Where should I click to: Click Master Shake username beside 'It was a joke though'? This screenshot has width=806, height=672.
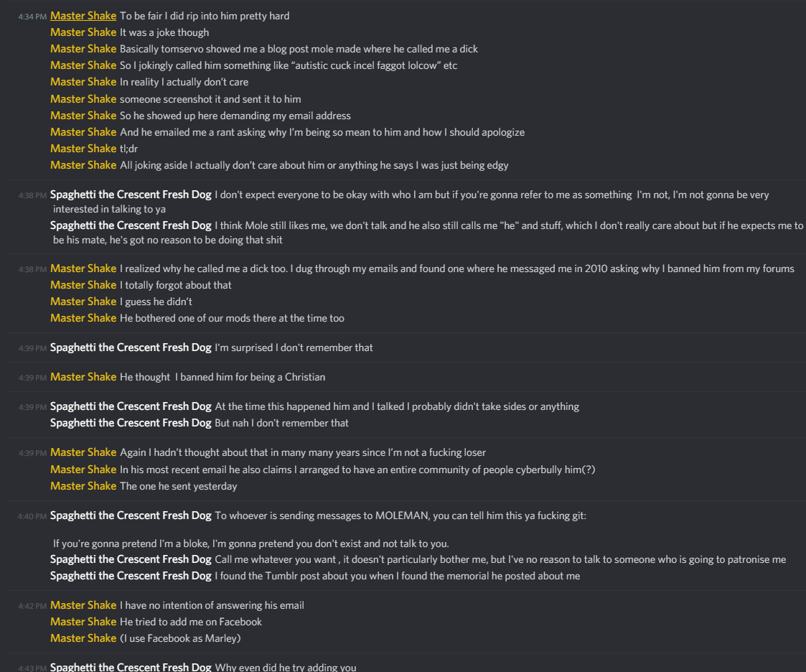(x=83, y=32)
